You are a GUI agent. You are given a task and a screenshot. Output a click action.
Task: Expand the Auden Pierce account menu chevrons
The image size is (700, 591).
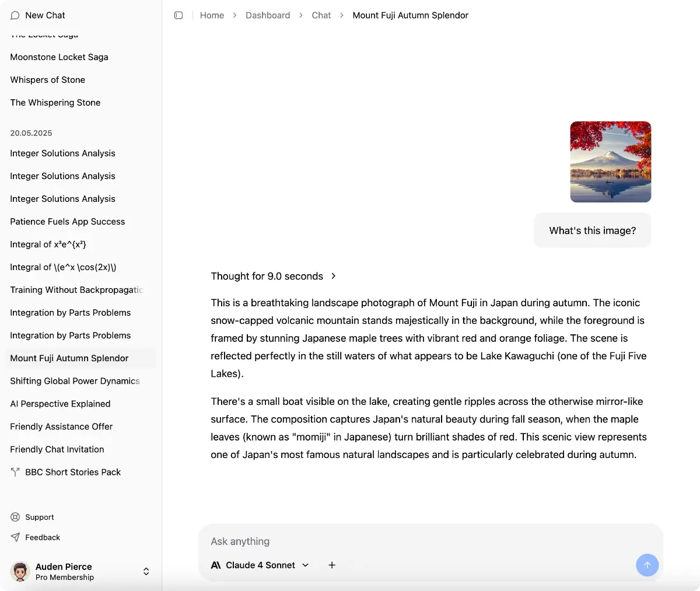(x=146, y=572)
